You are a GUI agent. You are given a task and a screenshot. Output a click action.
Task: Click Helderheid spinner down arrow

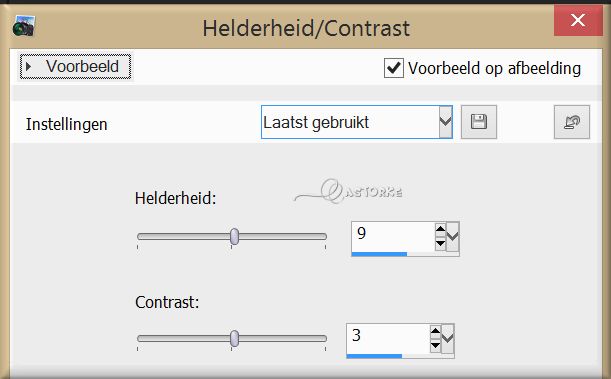(440, 244)
